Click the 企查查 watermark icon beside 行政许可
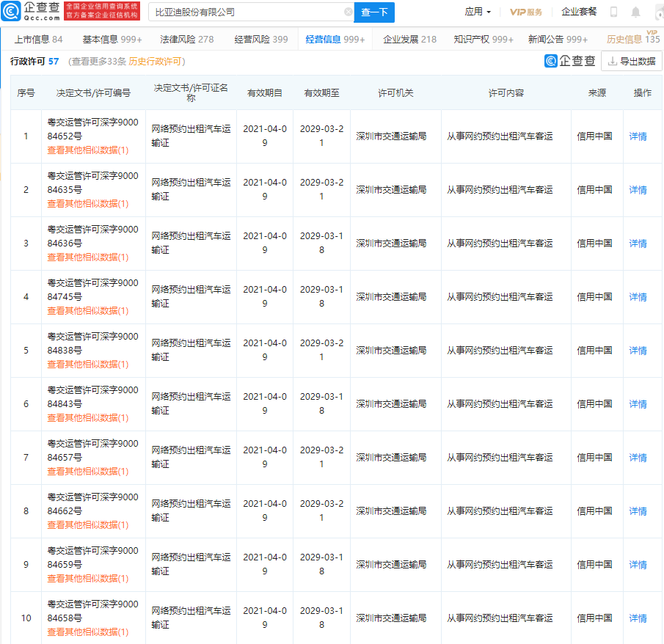Screen dimensions: 664x644 pos(550,61)
